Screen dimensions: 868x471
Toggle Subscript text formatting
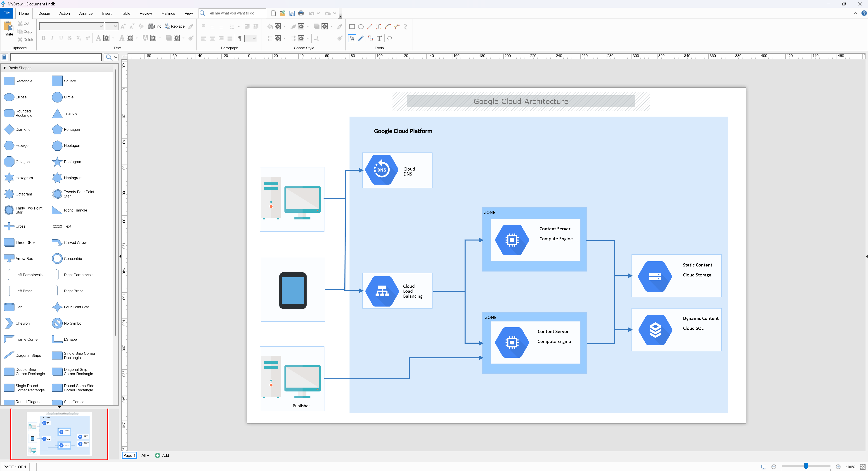[x=78, y=38]
